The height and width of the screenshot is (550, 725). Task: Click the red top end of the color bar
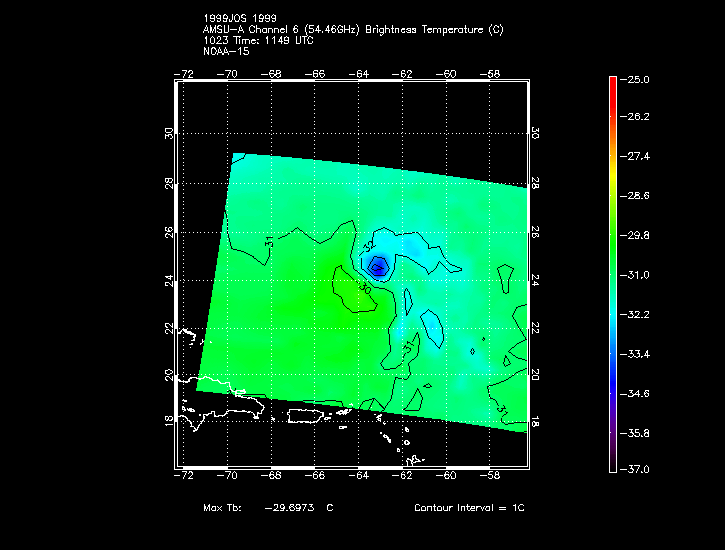(x=612, y=82)
